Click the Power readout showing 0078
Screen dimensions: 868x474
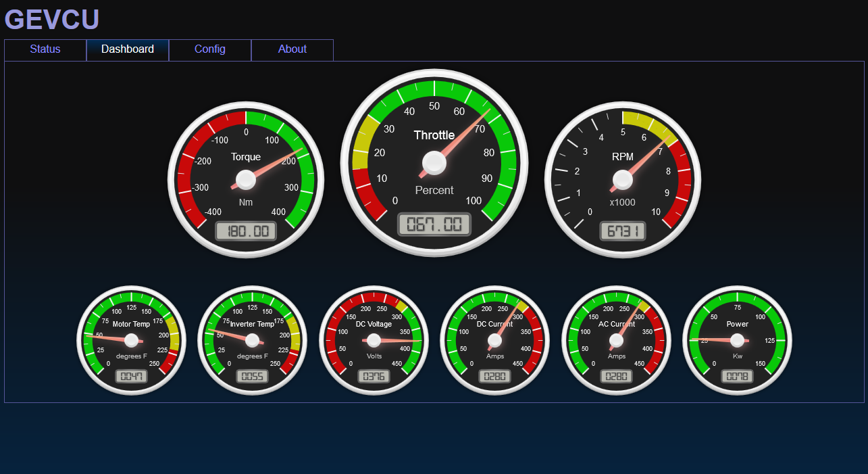point(737,376)
